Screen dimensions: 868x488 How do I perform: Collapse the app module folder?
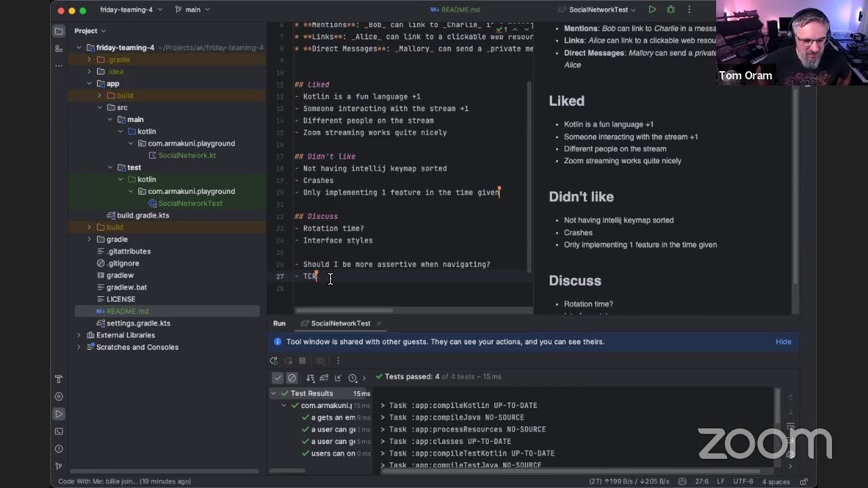[90, 83]
